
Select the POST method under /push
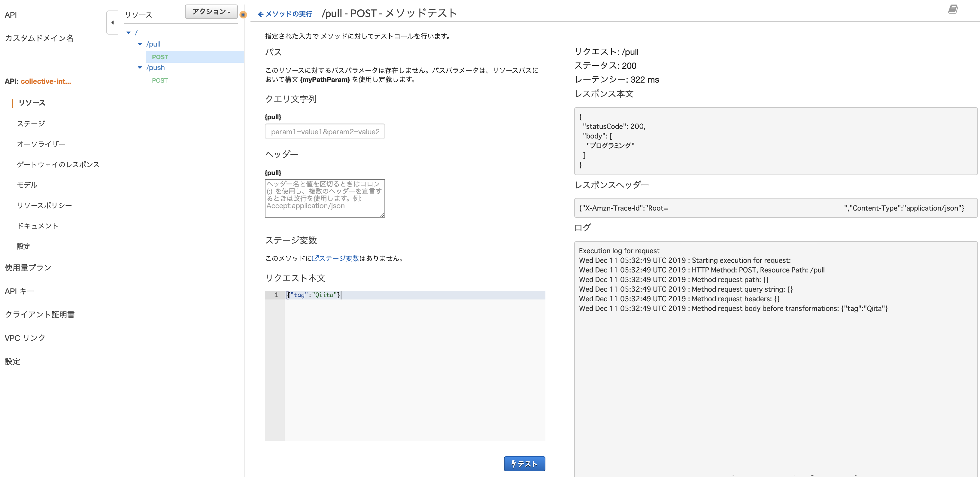coord(160,80)
